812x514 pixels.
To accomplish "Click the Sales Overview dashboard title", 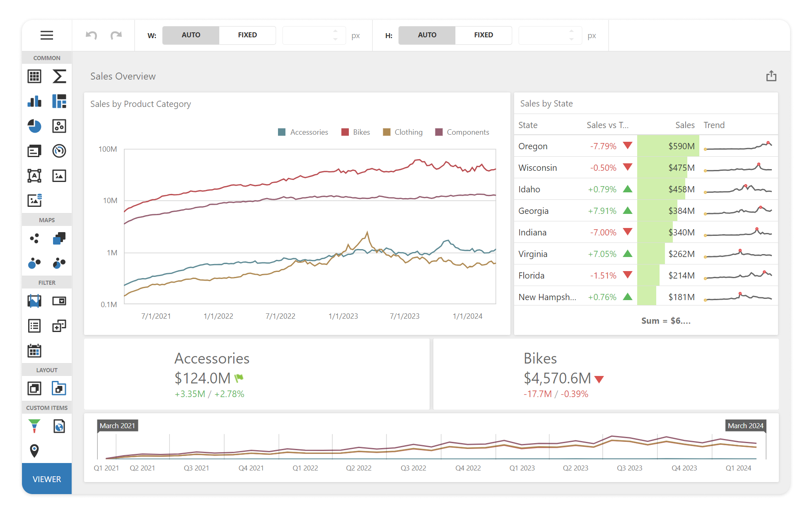I will click(x=123, y=76).
